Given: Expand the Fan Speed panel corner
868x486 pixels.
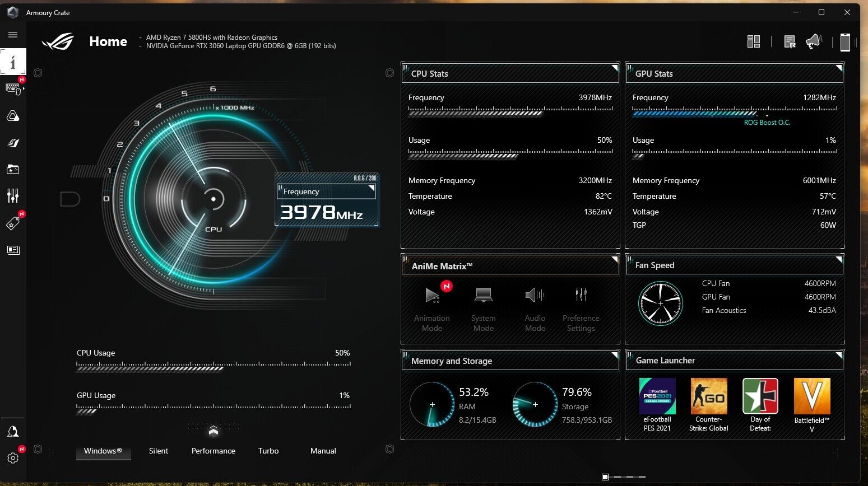Looking at the screenshot, I should 839,260.
